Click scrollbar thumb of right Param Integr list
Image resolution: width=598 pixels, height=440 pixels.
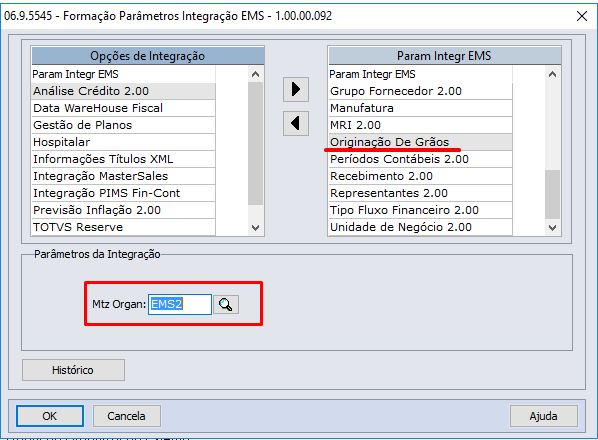(552, 194)
